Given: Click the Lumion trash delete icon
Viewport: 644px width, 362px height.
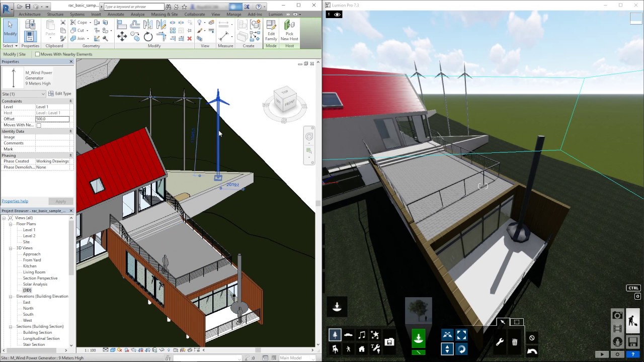Looking at the screenshot, I should 515,342.
